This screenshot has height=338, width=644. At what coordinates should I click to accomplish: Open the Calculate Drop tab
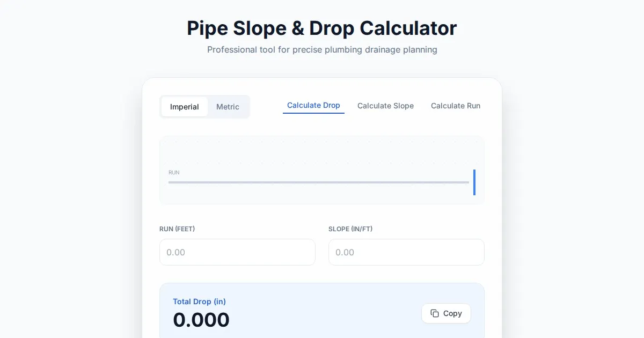point(313,106)
